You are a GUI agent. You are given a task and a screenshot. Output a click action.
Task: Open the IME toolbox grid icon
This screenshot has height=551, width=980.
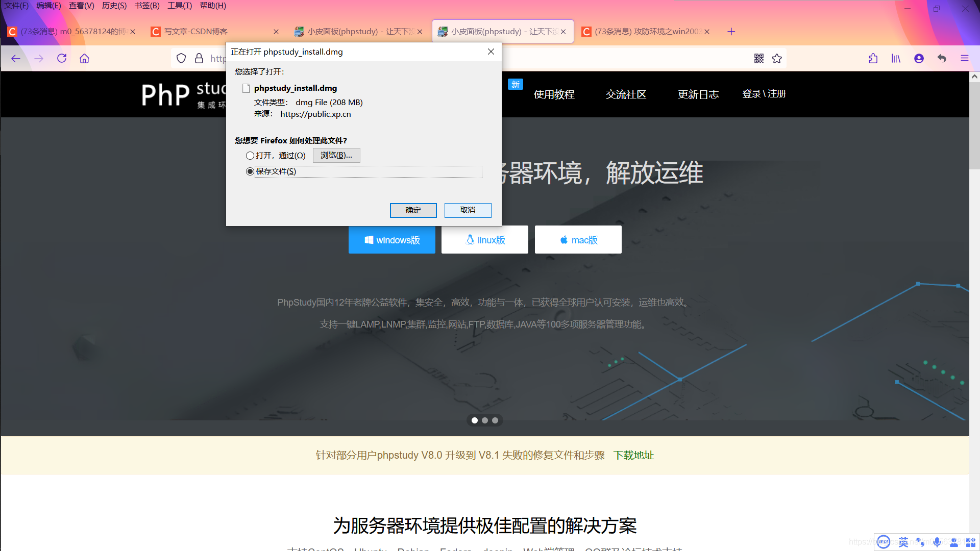971,542
